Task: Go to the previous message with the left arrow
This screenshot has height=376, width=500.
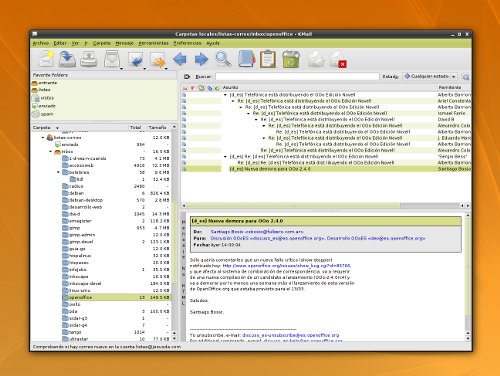Action: pyautogui.click(x=180, y=60)
